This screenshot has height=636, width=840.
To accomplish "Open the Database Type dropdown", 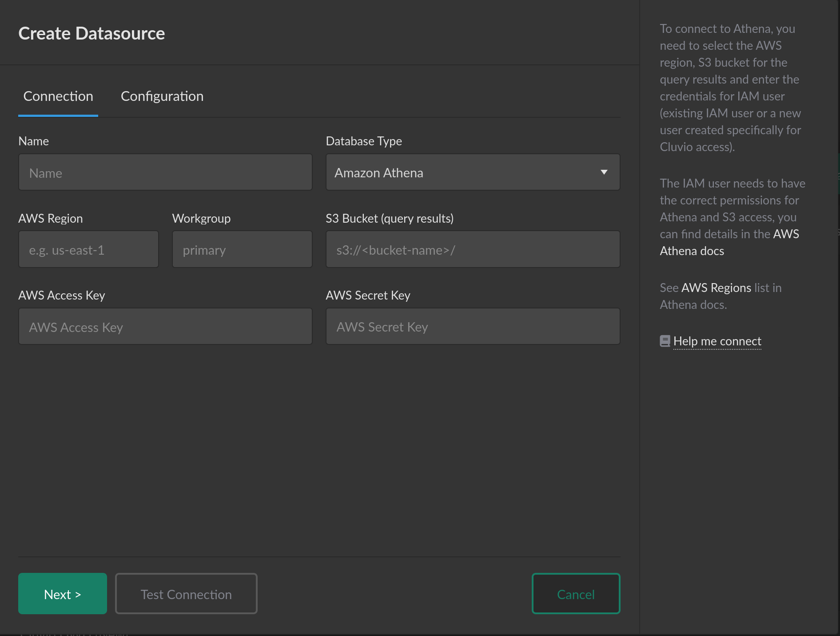I will tap(473, 172).
